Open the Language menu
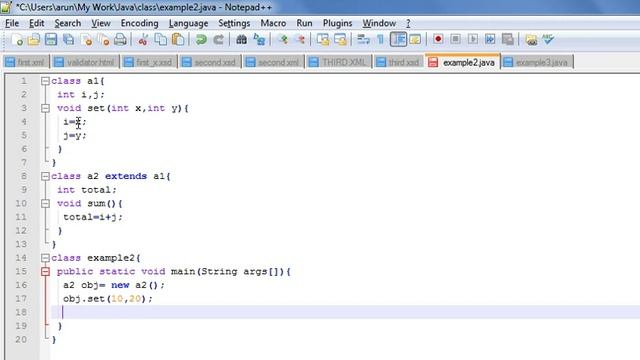640x360 pixels. point(188,23)
